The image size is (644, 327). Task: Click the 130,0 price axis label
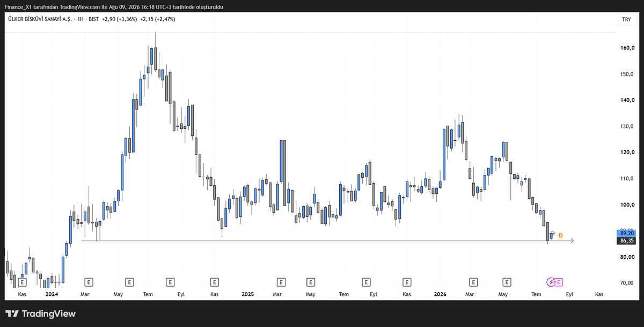tap(627, 126)
